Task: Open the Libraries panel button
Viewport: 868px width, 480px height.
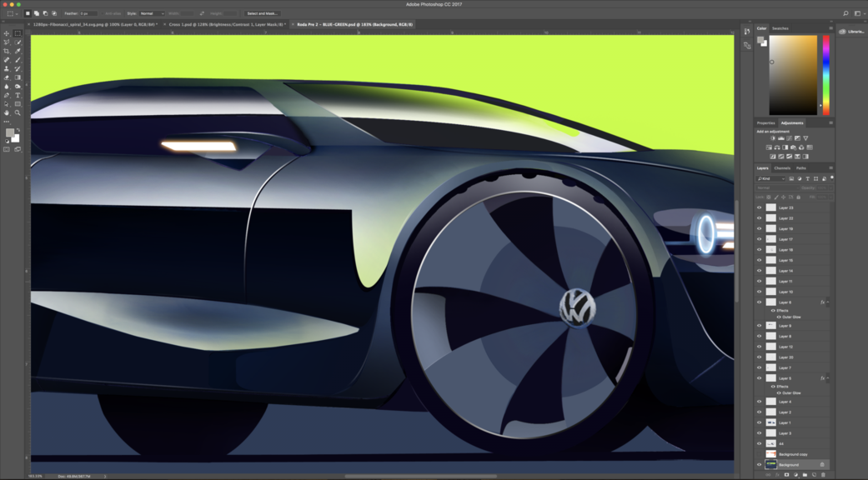Action: point(852,32)
